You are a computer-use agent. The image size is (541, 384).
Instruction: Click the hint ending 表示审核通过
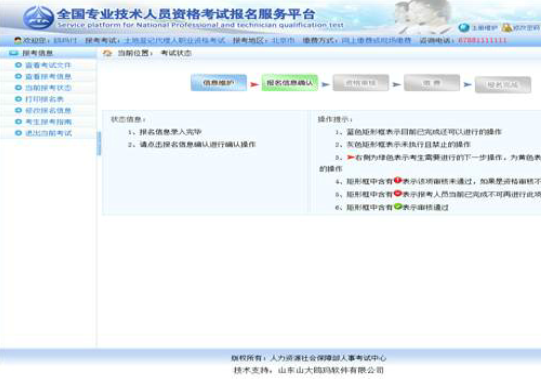pos(392,207)
